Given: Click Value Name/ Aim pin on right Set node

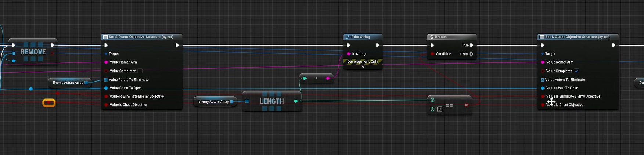Looking at the screenshot, I should 543,62.
